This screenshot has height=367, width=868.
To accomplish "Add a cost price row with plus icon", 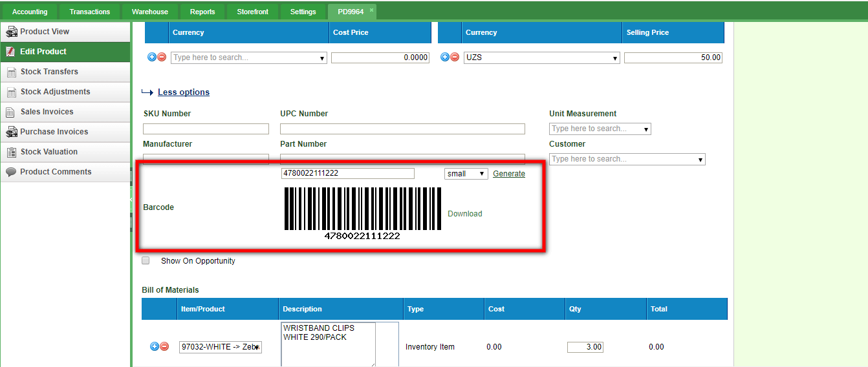I will tap(153, 58).
